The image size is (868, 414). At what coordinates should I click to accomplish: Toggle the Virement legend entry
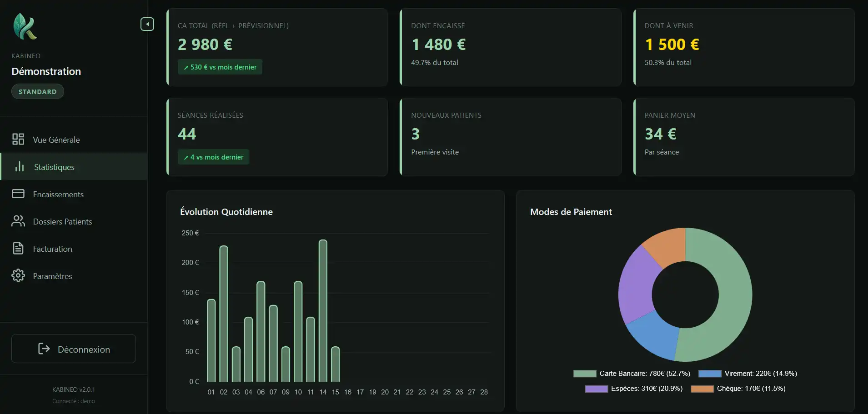coord(748,374)
